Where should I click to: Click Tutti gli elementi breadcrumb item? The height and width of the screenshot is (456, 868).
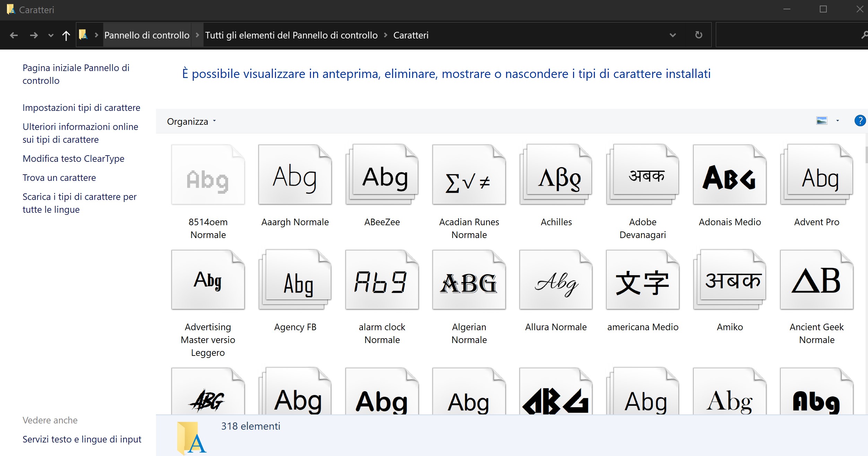click(291, 35)
